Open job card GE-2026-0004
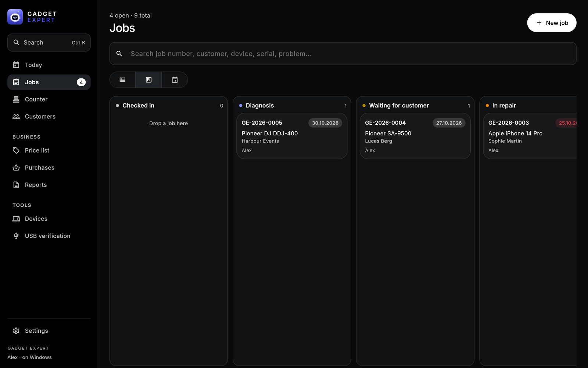Viewport: 588px width, 368px height. point(415,136)
